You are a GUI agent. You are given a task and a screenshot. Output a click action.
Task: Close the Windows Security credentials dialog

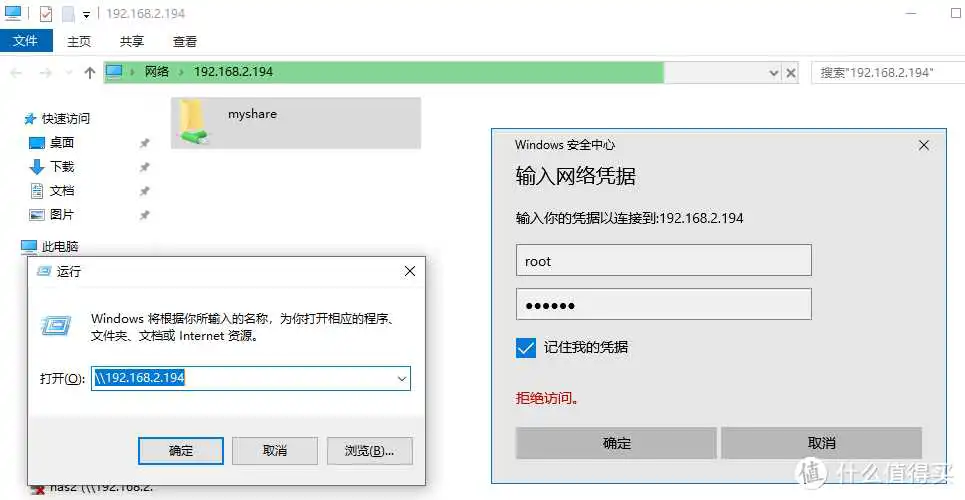(x=924, y=145)
